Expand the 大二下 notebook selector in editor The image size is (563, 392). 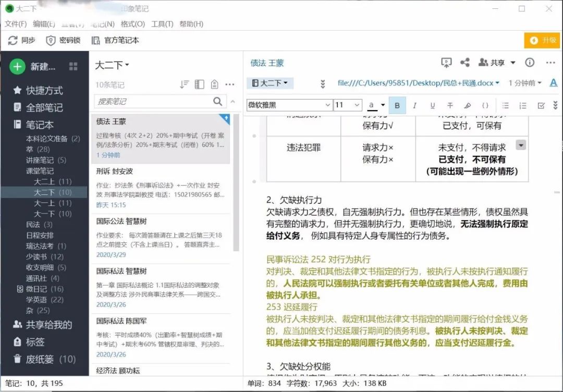point(270,83)
